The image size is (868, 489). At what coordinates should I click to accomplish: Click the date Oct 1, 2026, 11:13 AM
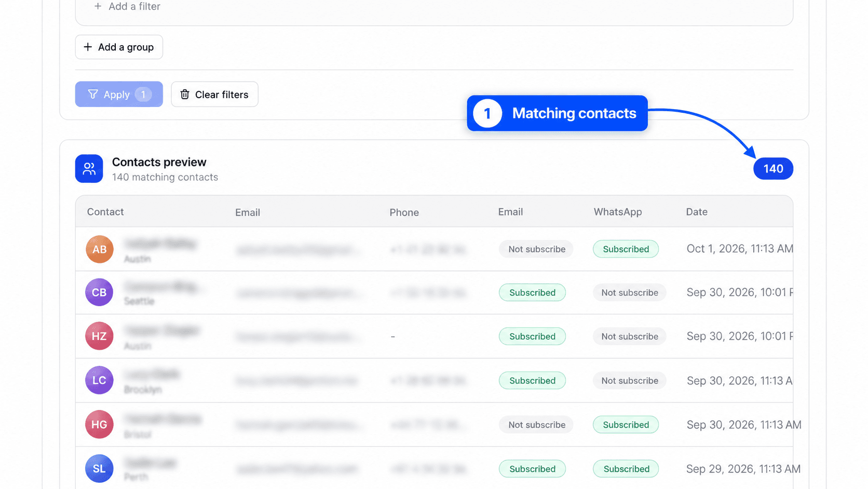coord(739,249)
